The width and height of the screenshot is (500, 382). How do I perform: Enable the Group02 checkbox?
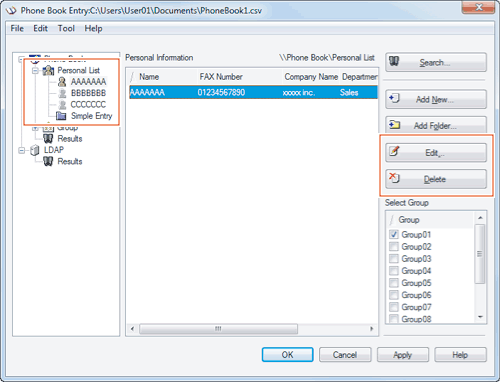click(x=394, y=247)
